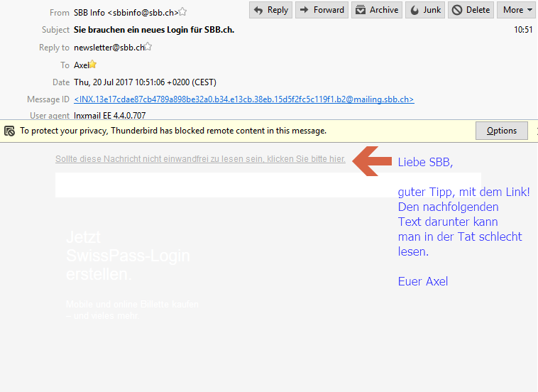Mark message as Junk
Screen dimensions: 538x392
(425, 10)
